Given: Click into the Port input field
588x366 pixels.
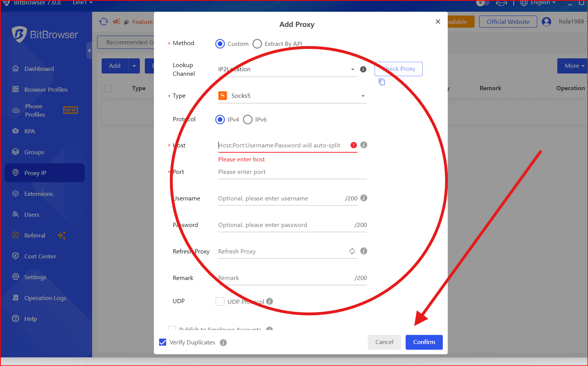Looking at the screenshot, I should [292, 172].
